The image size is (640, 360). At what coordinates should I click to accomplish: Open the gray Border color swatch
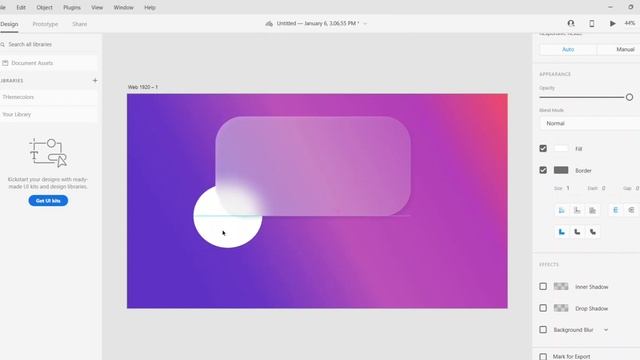pos(561,170)
